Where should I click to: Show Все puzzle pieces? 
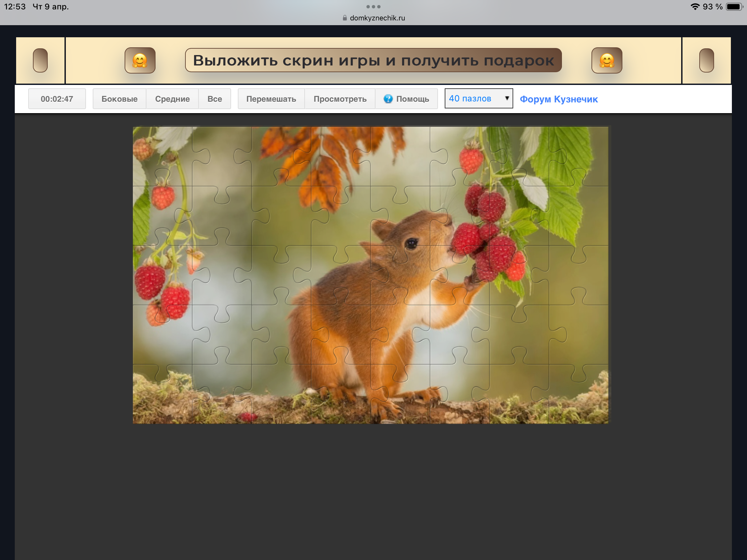214,99
